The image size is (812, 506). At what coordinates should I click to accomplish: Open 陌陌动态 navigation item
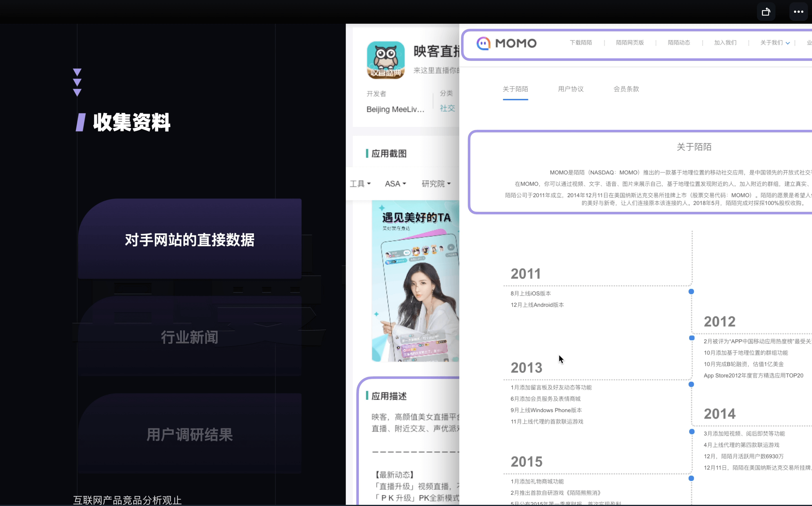(679, 43)
